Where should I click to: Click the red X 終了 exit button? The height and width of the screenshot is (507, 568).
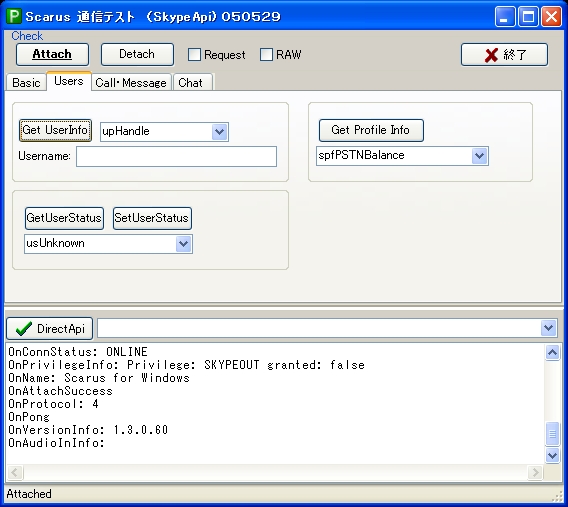504,54
